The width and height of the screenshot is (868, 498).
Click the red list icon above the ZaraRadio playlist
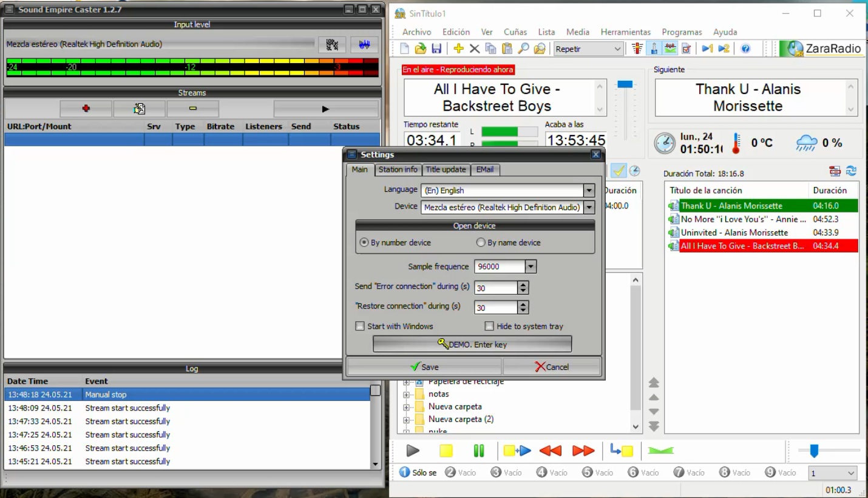pyautogui.click(x=835, y=171)
